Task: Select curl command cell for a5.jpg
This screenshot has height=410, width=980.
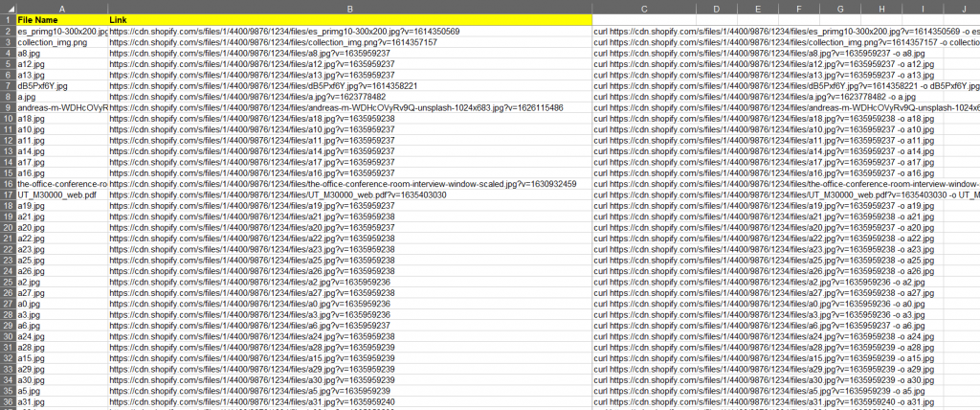Action: pyautogui.click(x=644, y=391)
